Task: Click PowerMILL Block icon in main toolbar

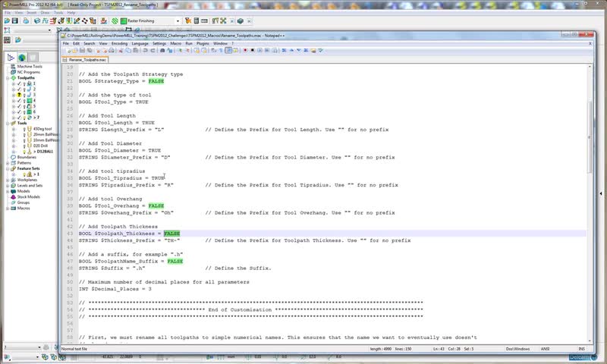Action: (37, 21)
